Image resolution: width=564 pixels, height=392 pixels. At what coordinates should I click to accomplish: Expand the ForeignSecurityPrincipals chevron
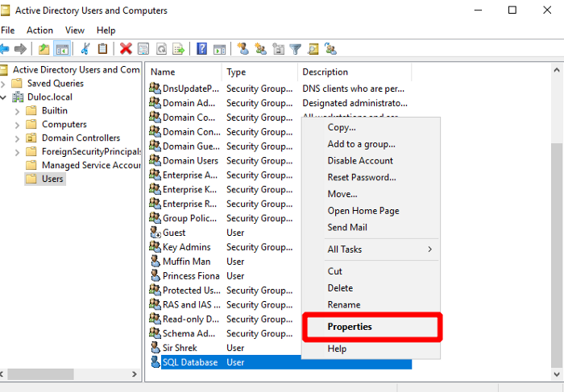point(17,152)
